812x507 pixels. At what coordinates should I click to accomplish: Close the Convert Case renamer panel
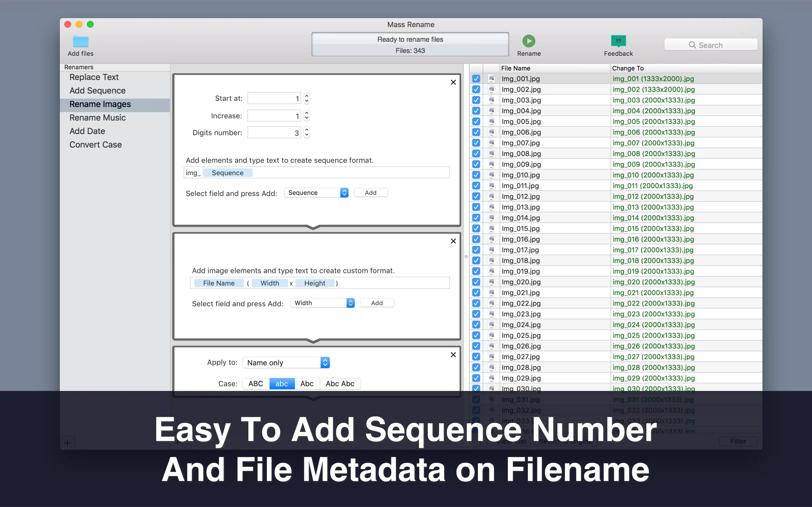coord(453,355)
